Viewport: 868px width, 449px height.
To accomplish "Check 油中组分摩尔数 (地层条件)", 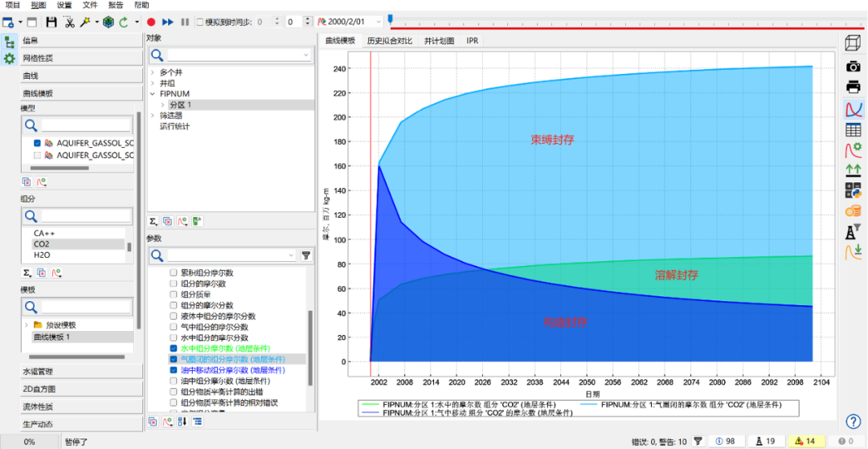I will tap(174, 381).
